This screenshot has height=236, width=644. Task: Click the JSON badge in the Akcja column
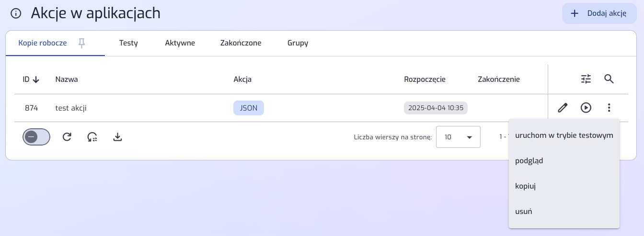(x=249, y=108)
